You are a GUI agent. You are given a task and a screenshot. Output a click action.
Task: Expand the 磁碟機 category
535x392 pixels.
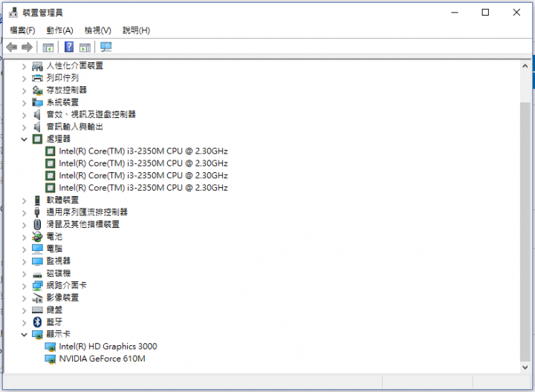point(24,274)
